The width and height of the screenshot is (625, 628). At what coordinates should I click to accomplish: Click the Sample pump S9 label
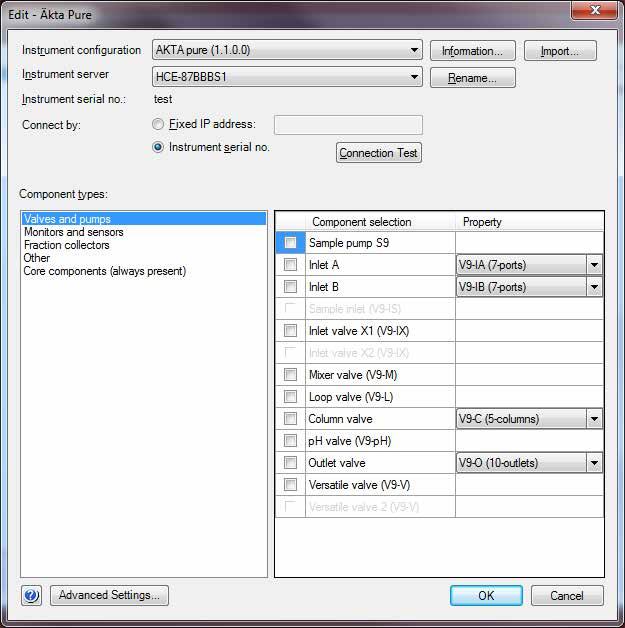point(349,243)
